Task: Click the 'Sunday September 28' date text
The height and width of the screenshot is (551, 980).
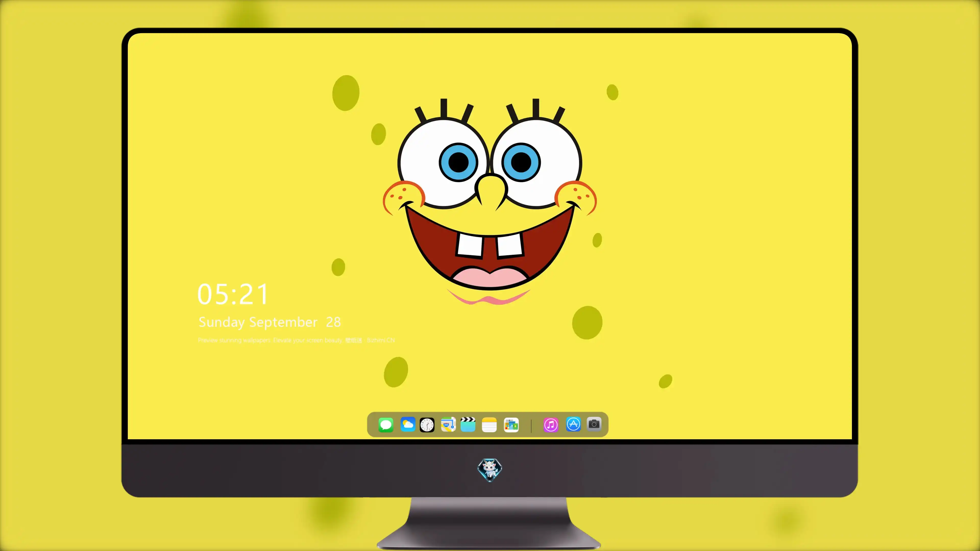Action: 270,322
